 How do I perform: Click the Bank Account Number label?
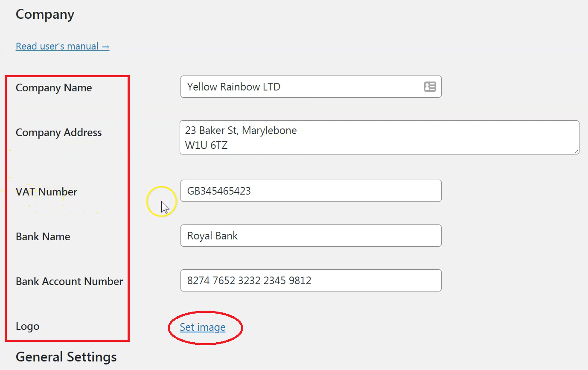click(70, 281)
